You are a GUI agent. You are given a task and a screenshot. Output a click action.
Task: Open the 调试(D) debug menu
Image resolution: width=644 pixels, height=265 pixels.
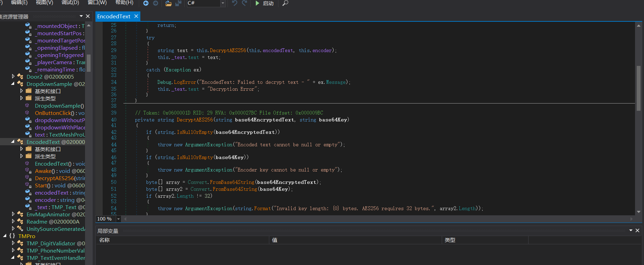pyautogui.click(x=70, y=3)
